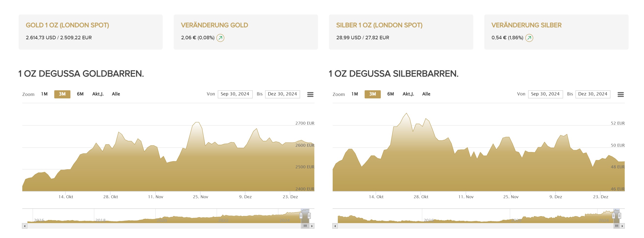Open the gold chart hamburger context menu

310,94
